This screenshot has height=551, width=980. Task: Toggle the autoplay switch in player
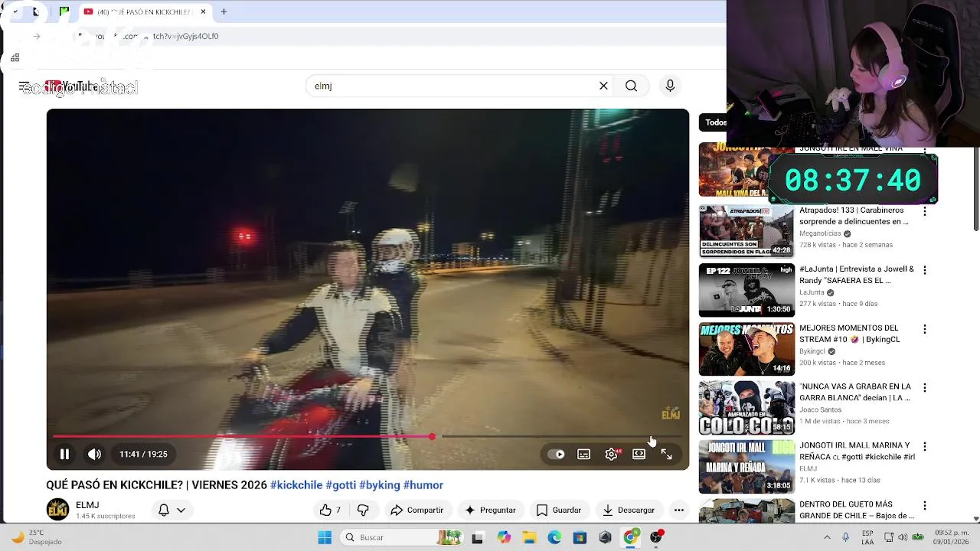click(557, 454)
